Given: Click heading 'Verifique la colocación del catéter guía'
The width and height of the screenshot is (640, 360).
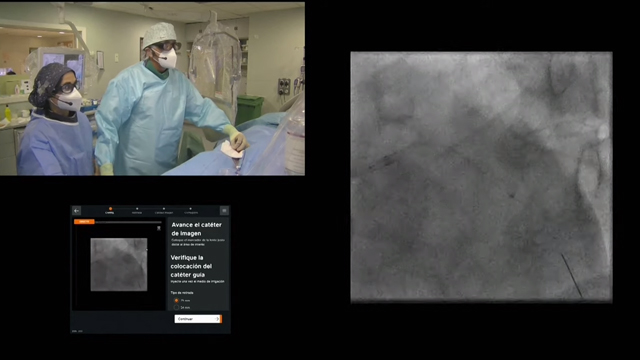Looking at the screenshot, I should click(x=191, y=266).
